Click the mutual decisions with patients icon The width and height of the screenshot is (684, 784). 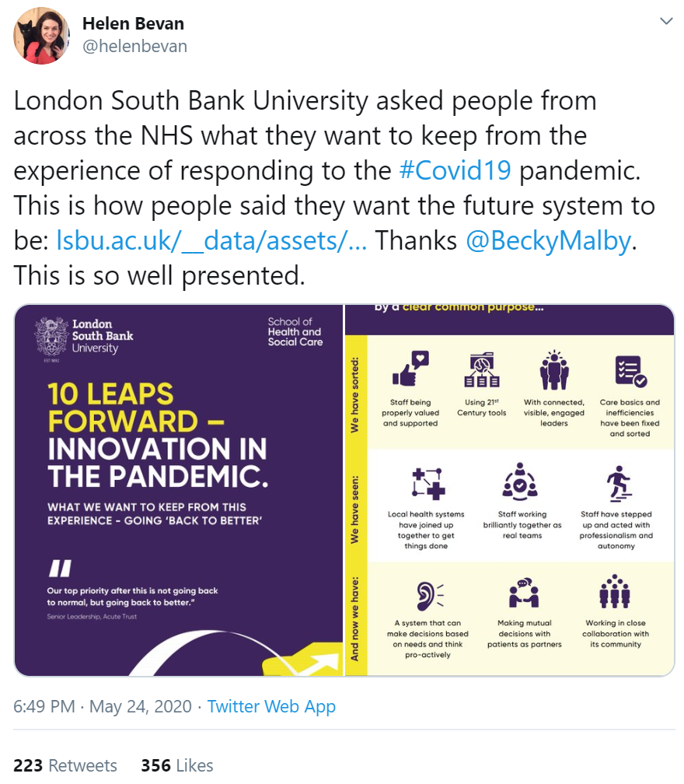(x=524, y=593)
